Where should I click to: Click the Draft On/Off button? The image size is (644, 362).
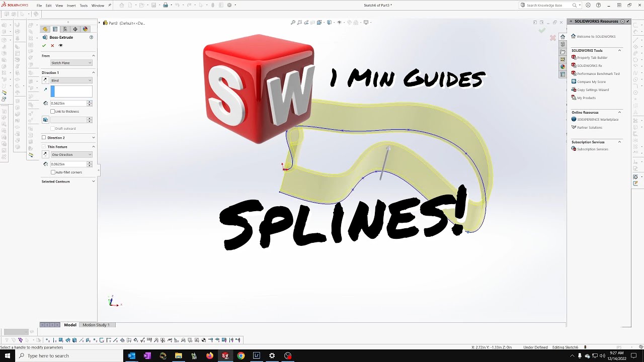45,120
